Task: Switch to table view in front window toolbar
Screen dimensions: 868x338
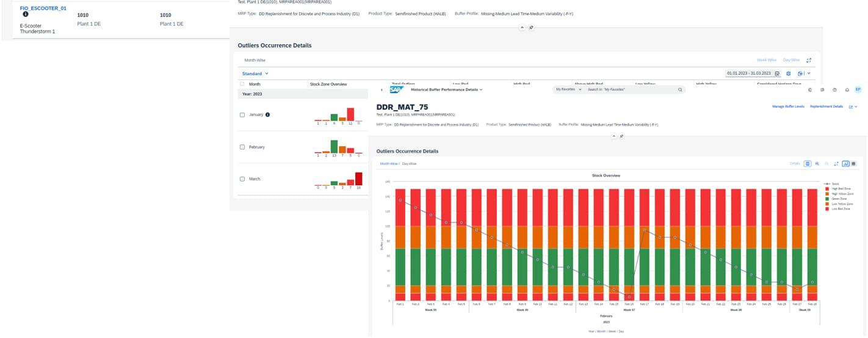Action: (x=853, y=164)
